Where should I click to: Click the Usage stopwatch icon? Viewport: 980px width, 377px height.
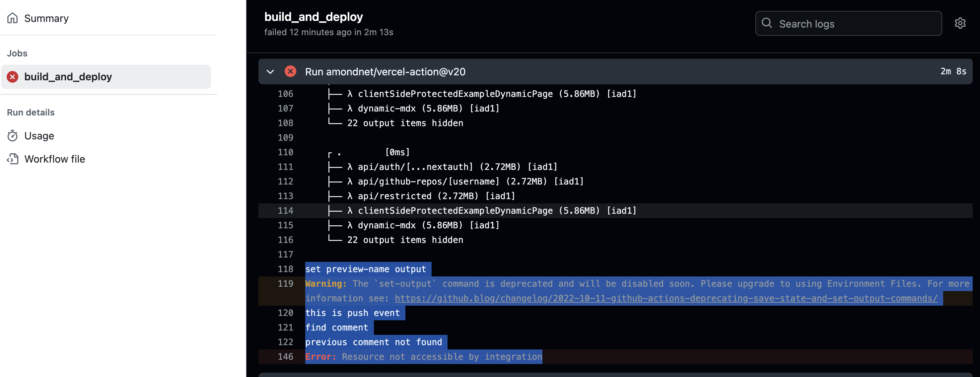tap(13, 136)
